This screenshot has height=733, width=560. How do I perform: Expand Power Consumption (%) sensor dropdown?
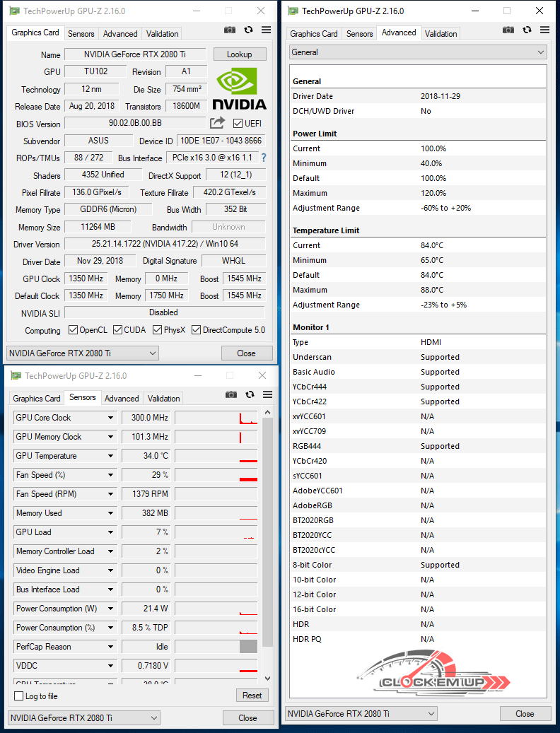click(x=110, y=628)
